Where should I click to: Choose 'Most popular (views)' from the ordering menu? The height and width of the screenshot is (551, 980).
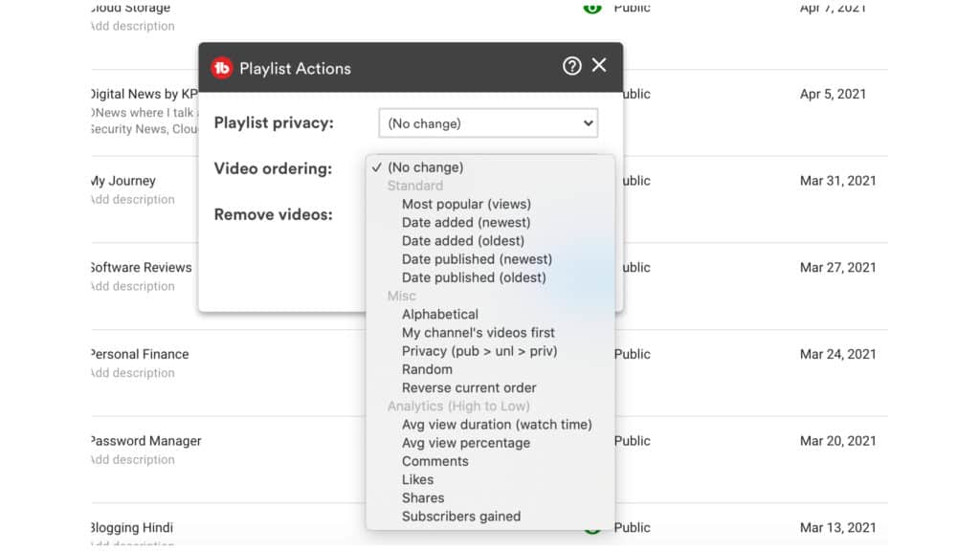tap(466, 204)
